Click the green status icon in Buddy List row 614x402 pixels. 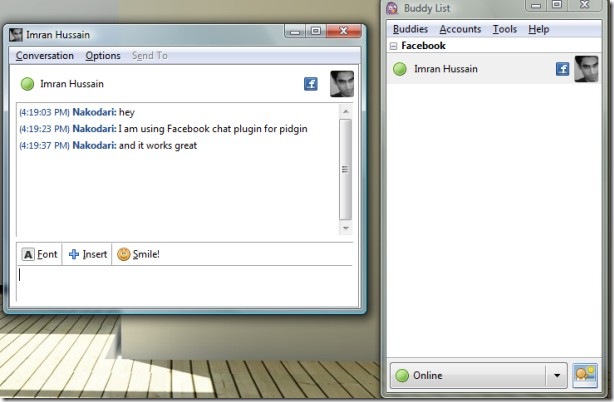tap(400, 69)
